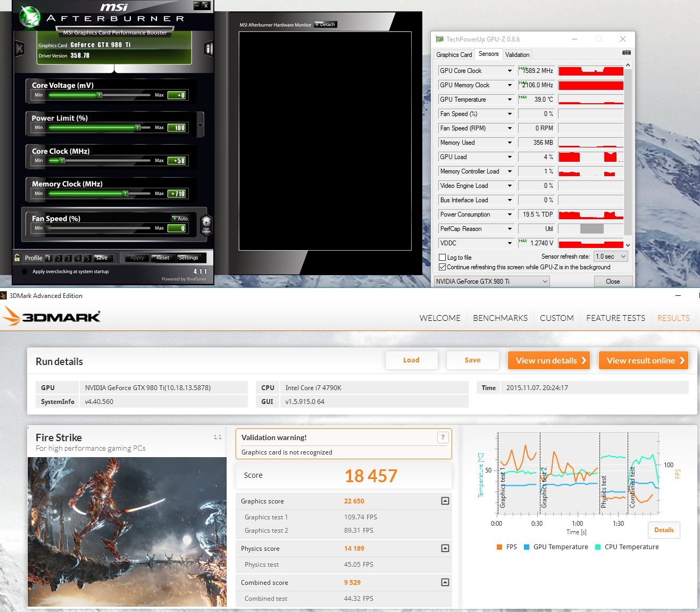
Task: Open the GPU Core Clock sensor dropdown
Action: click(x=510, y=71)
